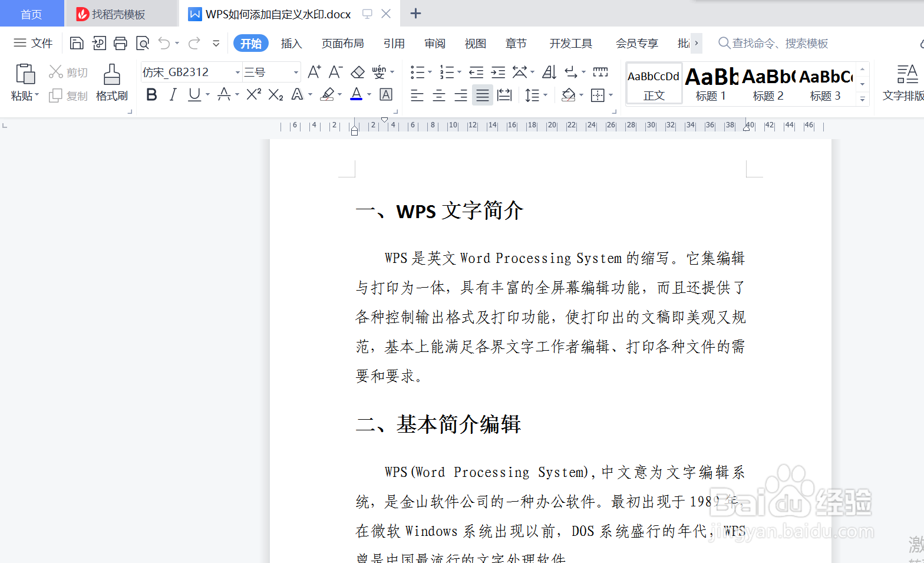924x563 pixels.
Task: Select the Format Painter brush
Action: click(111, 74)
